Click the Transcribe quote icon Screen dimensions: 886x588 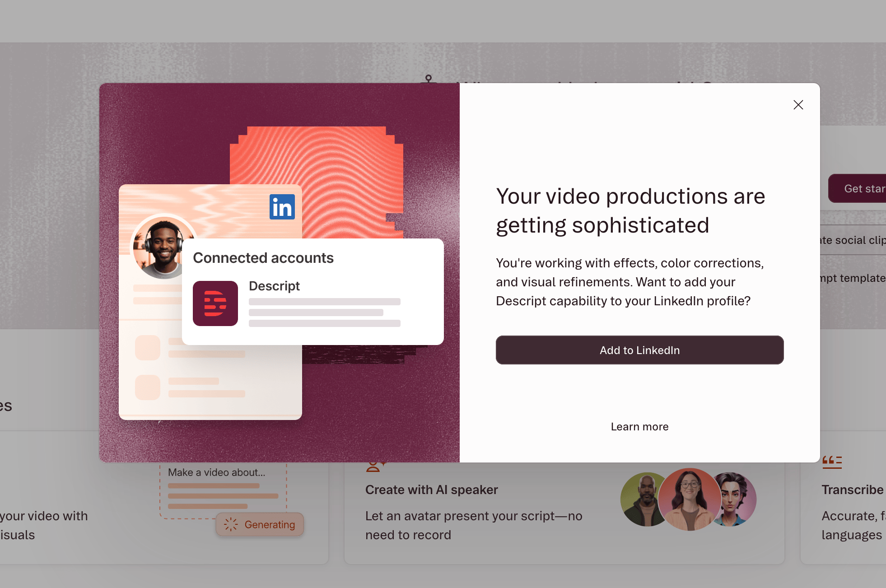click(832, 462)
